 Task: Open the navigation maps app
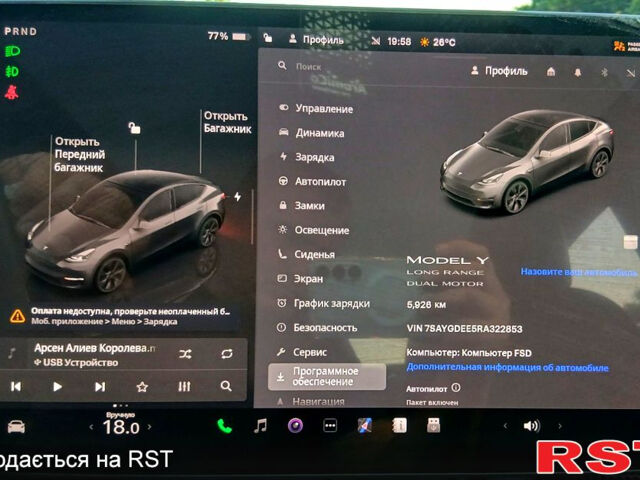tap(364, 425)
